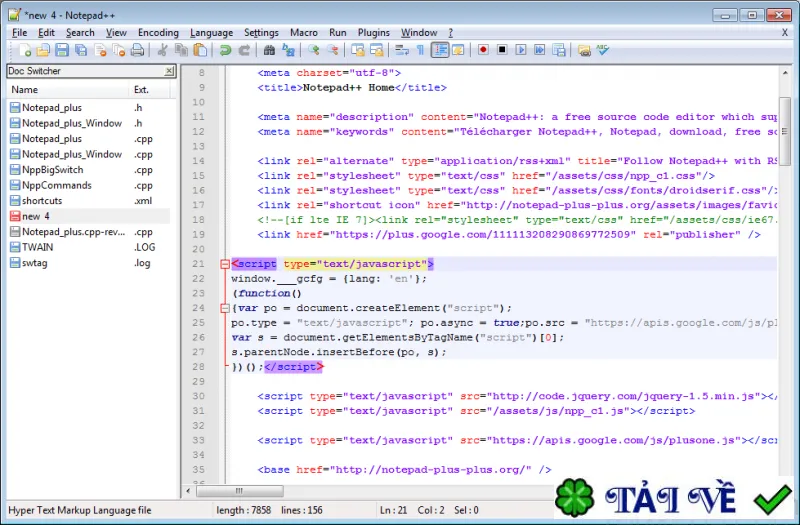Switch to shortcuts .xml document
This screenshot has height=525, width=800.
point(89,201)
